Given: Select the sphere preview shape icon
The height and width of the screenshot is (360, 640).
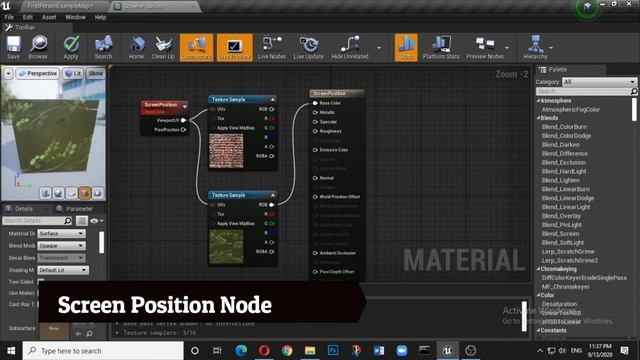Looking at the screenshot, I should tap(59, 193).
